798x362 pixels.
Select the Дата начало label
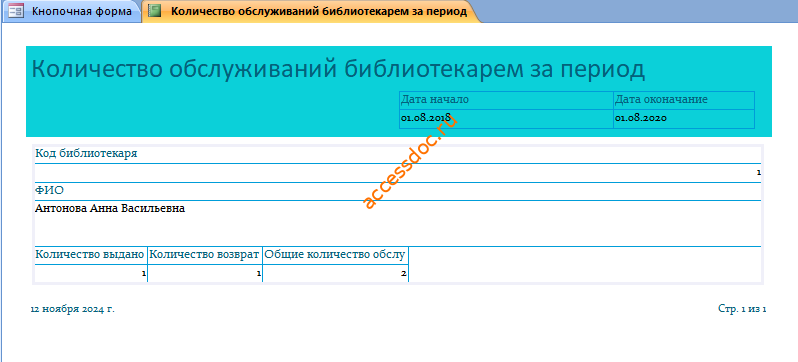click(x=435, y=99)
